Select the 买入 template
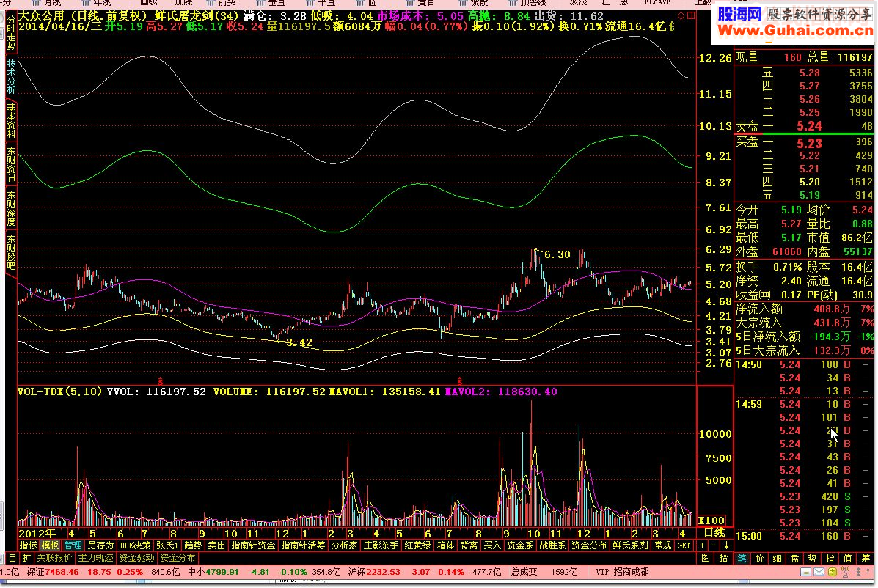Image resolution: width=878 pixels, height=588 pixels. tap(492, 545)
